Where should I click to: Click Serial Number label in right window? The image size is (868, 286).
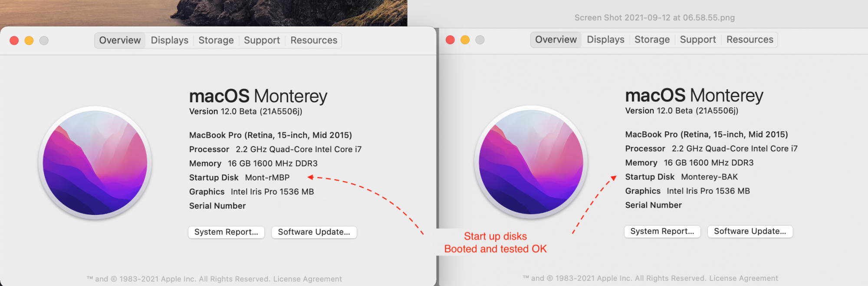point(653,205)
